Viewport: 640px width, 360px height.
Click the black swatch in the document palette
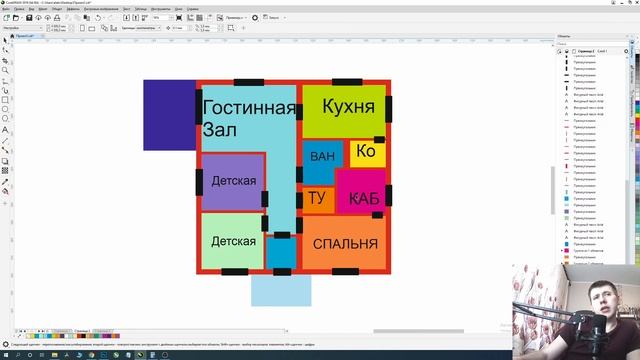tap(83, 336)
